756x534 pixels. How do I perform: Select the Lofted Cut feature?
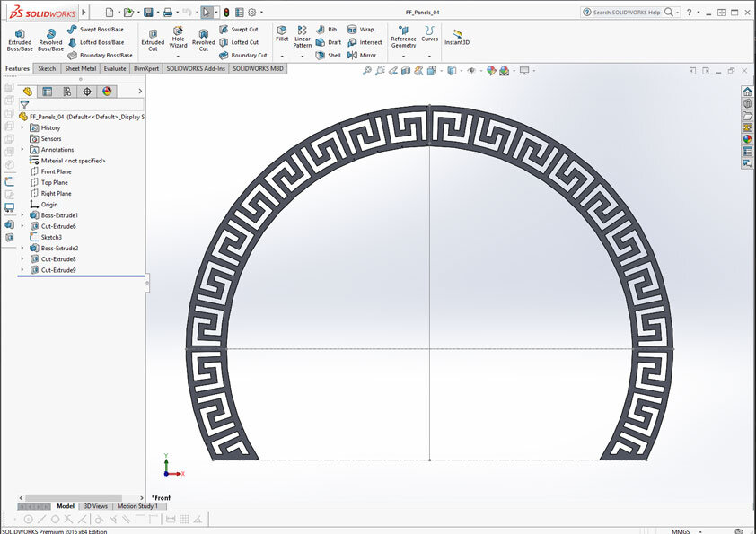pos(239,42)
